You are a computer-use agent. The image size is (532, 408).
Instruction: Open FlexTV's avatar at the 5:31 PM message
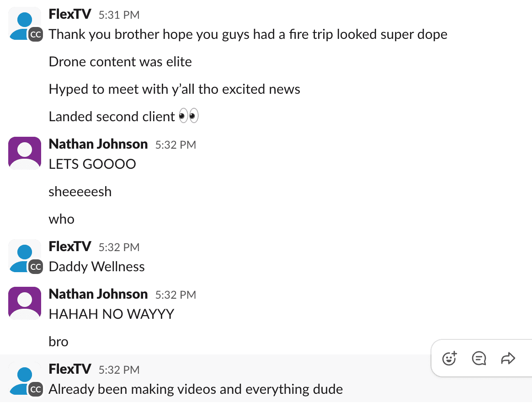[26, 24]
